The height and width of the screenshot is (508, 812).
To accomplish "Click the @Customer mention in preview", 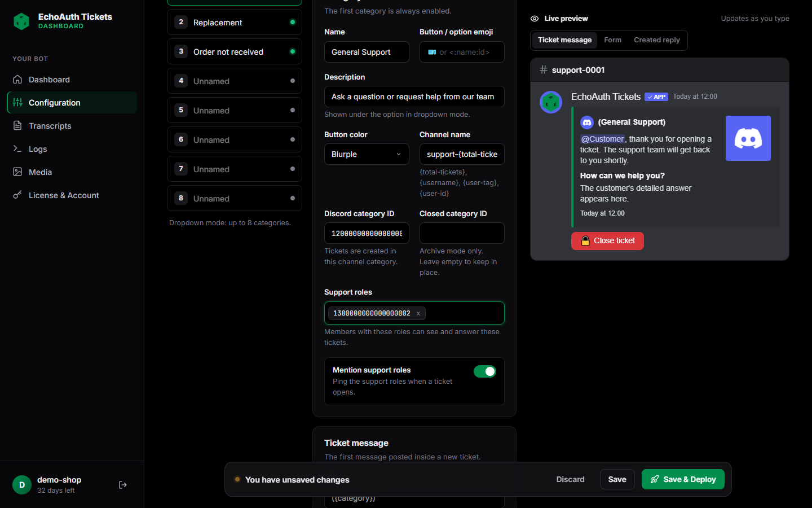I will tap(602, 139).
